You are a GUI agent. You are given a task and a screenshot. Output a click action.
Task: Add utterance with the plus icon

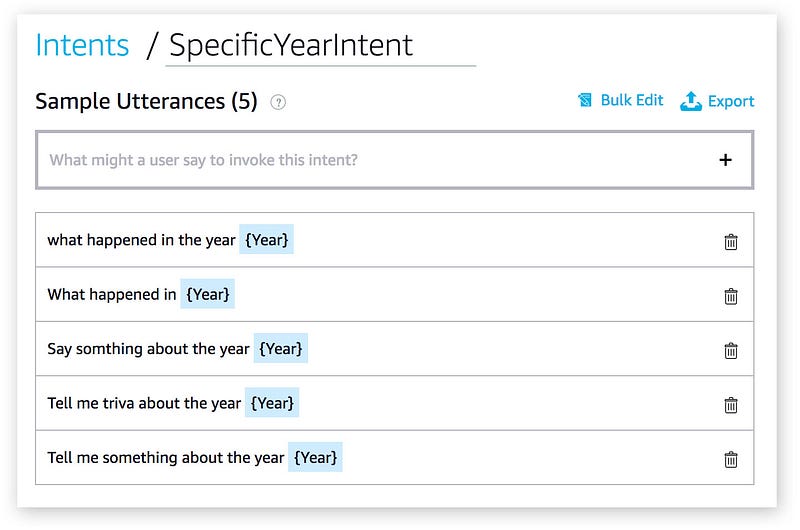tap(725, 160)
